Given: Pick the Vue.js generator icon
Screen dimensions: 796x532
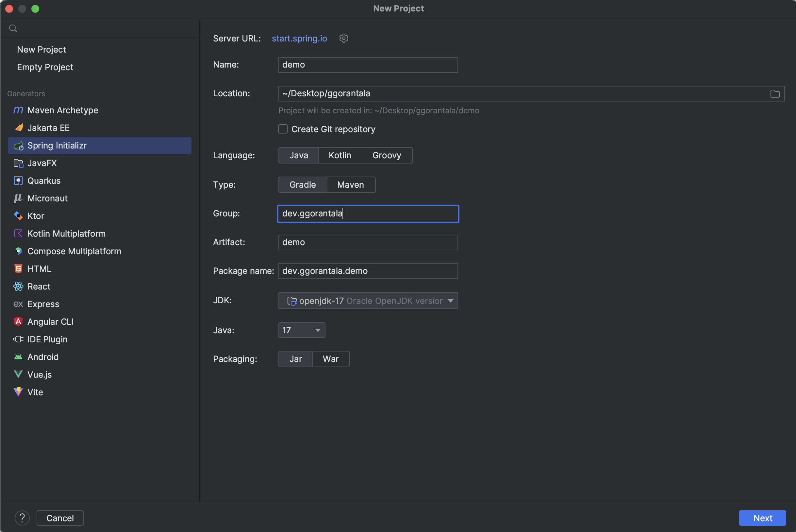Looking at the screenshot, I should pos(18,374).
